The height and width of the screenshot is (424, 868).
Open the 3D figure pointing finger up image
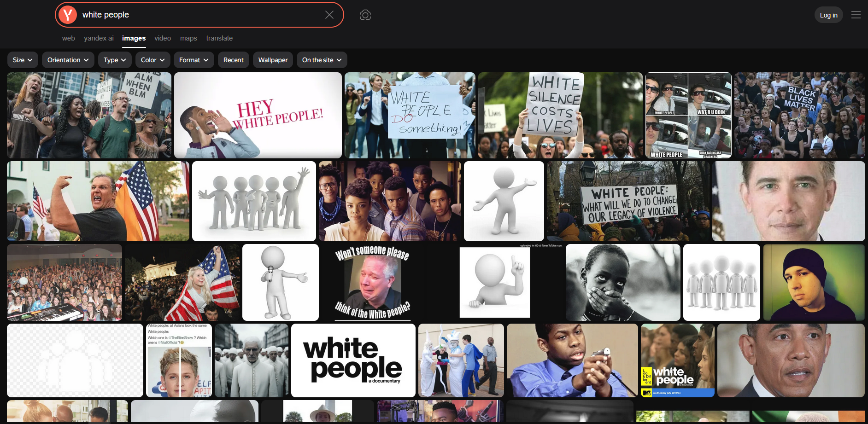click(x=494, y=282)
